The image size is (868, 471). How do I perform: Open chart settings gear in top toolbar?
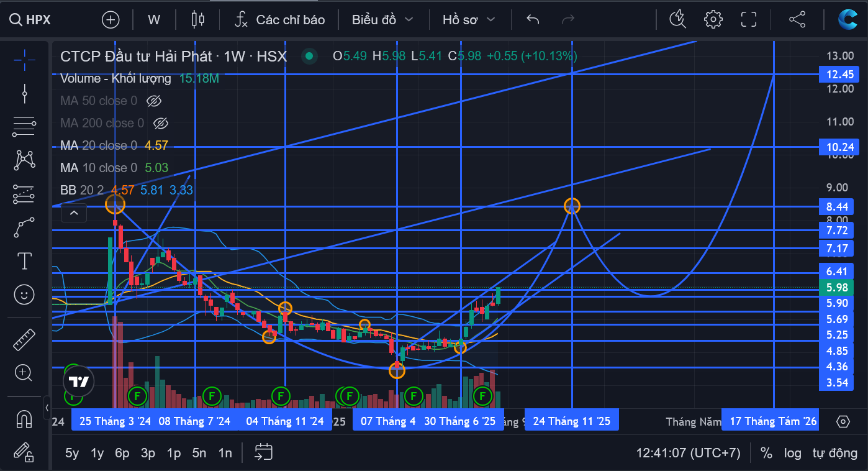tap(713, 19)
